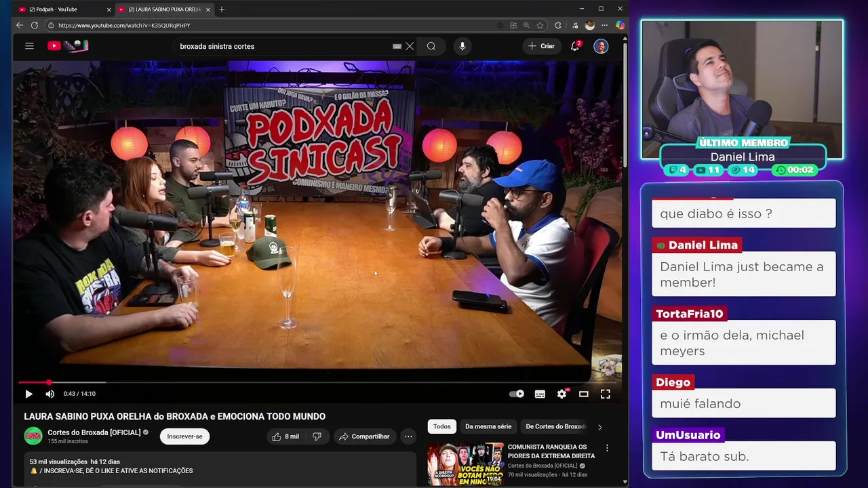Viewport: 868px width, 488px height.
Task: Open Comunista Ranqueia os Piores video title
Action: [x=551, y=451]
